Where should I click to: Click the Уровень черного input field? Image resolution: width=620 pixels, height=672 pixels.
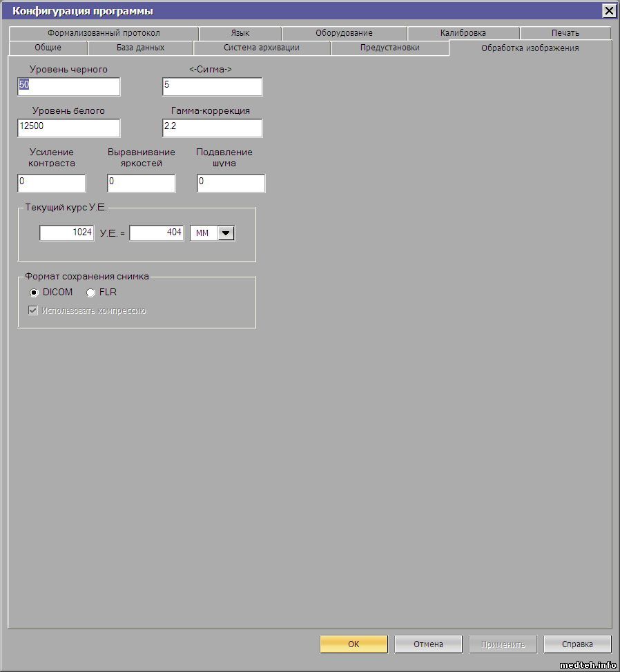(68, 86)
